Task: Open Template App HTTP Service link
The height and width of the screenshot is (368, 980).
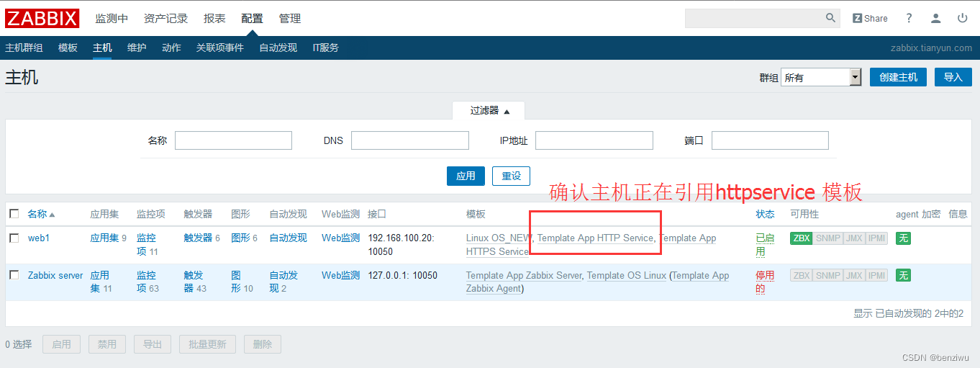Action: [595, 238]
